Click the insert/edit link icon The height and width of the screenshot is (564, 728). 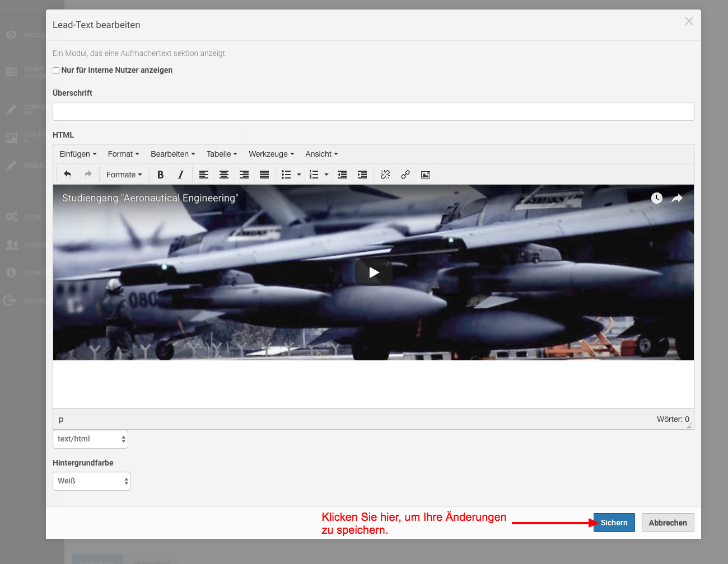point(405,175)
